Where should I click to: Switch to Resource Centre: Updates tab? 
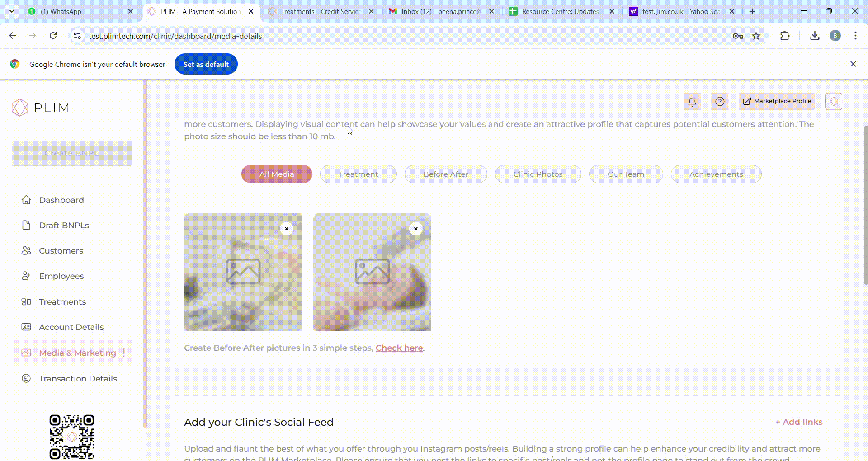click(x=561, y=11)
